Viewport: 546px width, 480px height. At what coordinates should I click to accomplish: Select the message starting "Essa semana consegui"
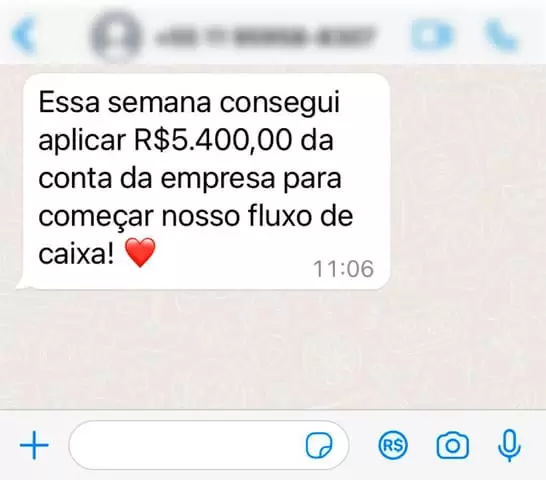pyautogui.click(x=205, y=181)
